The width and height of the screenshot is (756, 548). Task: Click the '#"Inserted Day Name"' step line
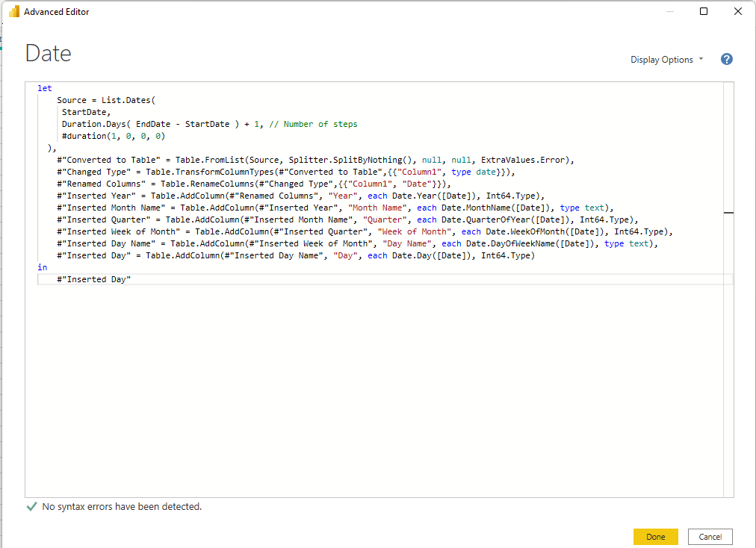(357, 243)
